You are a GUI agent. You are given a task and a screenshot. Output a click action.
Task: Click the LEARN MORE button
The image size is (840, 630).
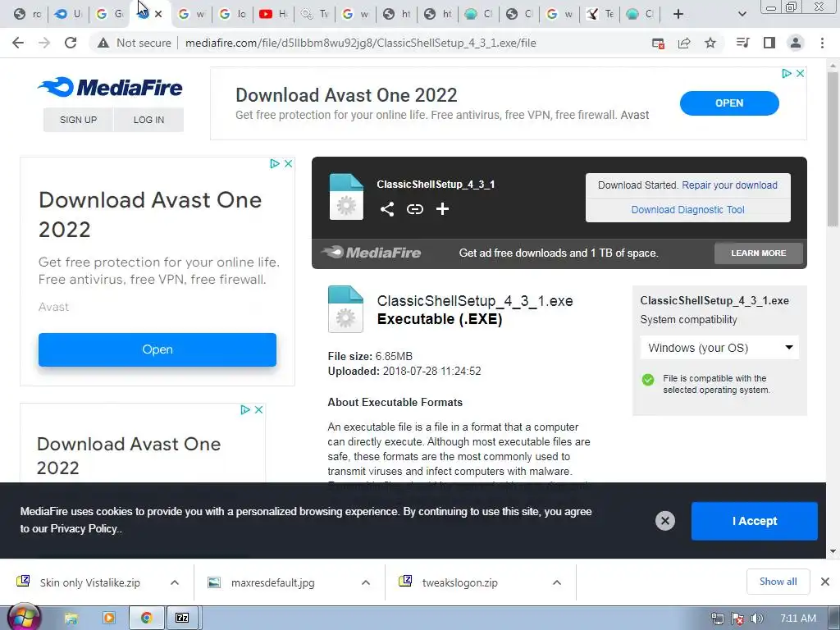click(x=759, y=253)
